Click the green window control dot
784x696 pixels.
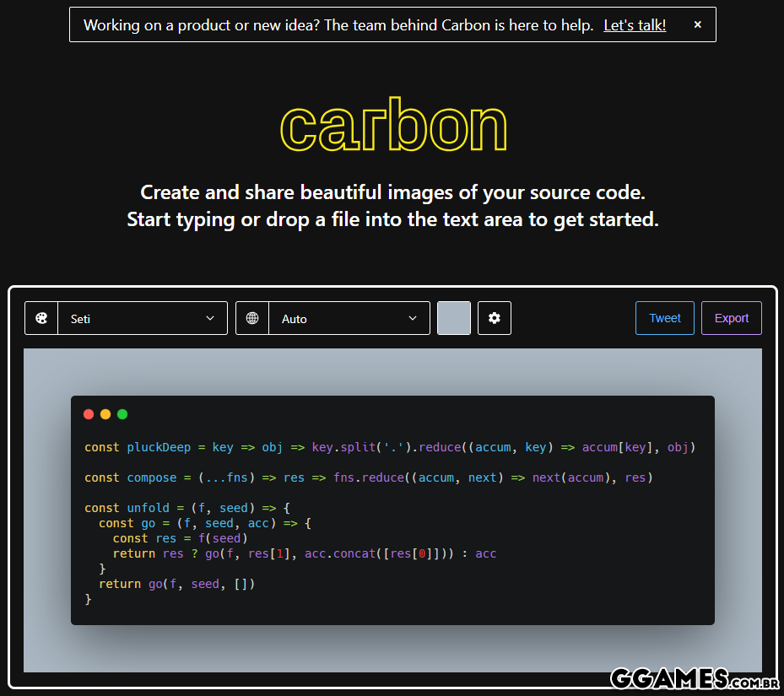[122, 414]
